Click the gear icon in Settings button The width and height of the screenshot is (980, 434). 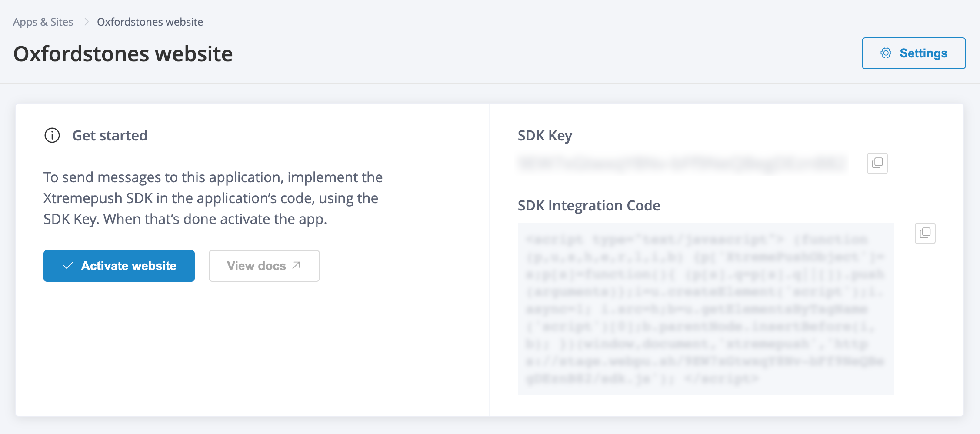(886, 53)
